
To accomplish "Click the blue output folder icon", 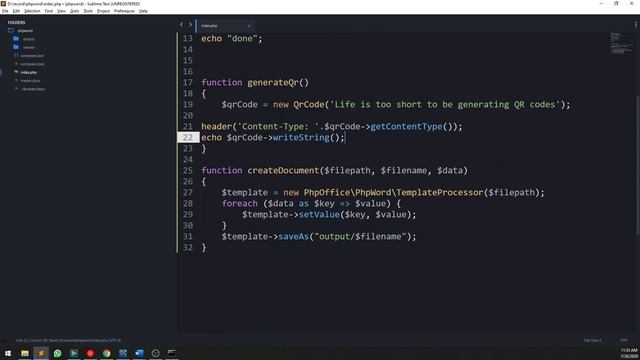I will 16,39.
